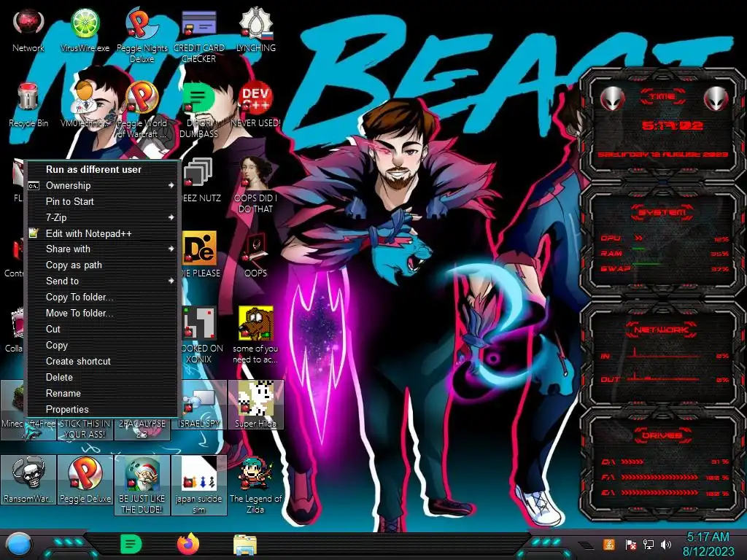Select the OOPS computer icon

coord(255,254)
